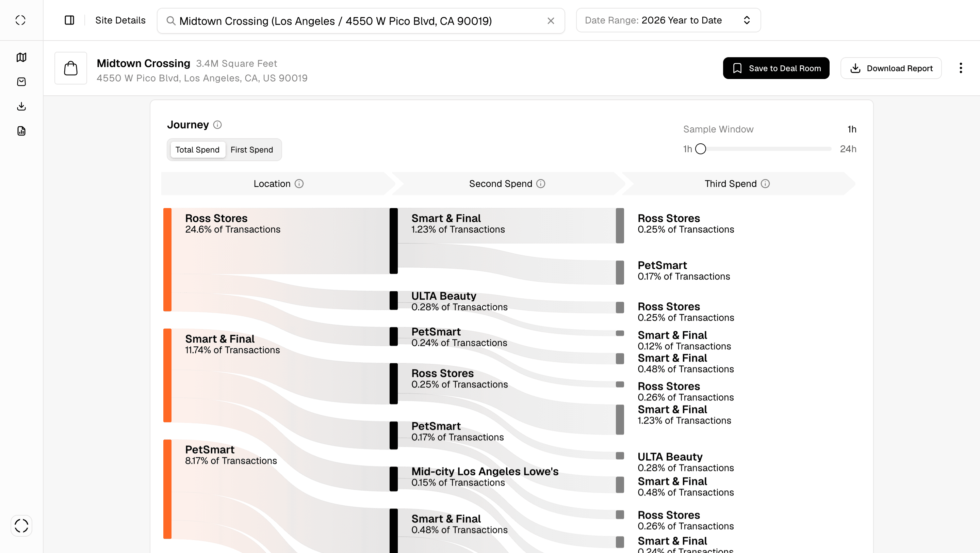The width and height of the screenshot is (980, 553).
Task: Click the app logo icon at top left
Action: coord(20,20)
